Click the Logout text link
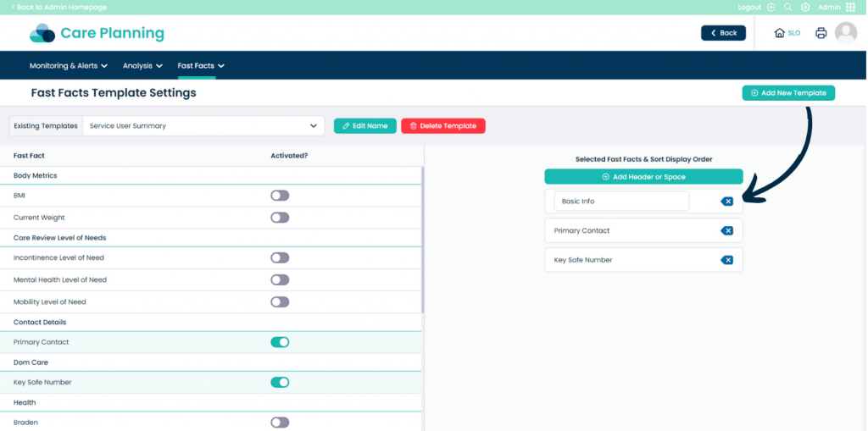The image size is (868, 431). coord(749,7)
